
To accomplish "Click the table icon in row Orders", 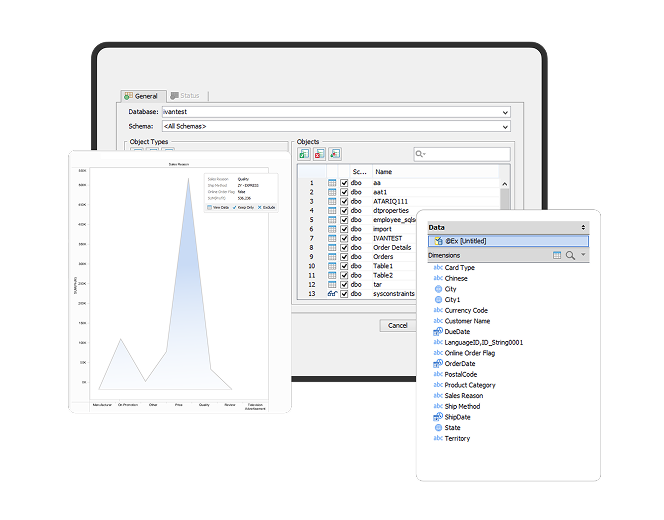I will click(332, 257).
